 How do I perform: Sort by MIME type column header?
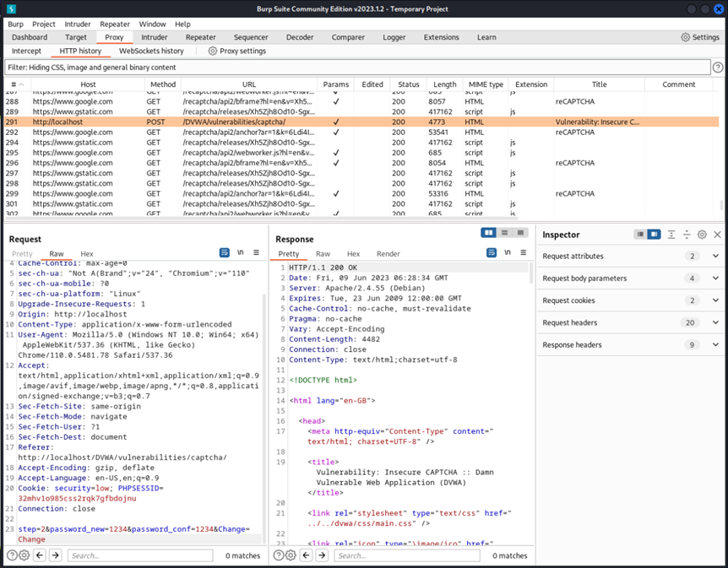coord(486,84)
